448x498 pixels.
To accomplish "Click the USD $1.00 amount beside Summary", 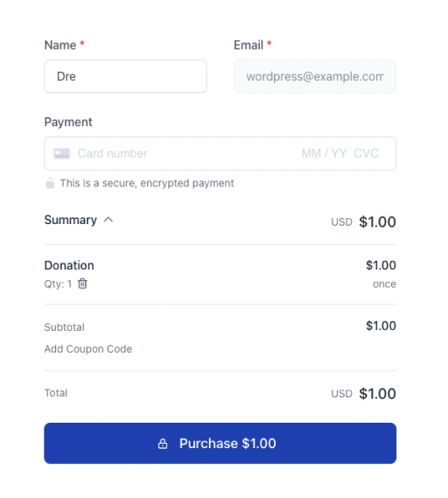I will pyautogui.click(x=363, y=221).
